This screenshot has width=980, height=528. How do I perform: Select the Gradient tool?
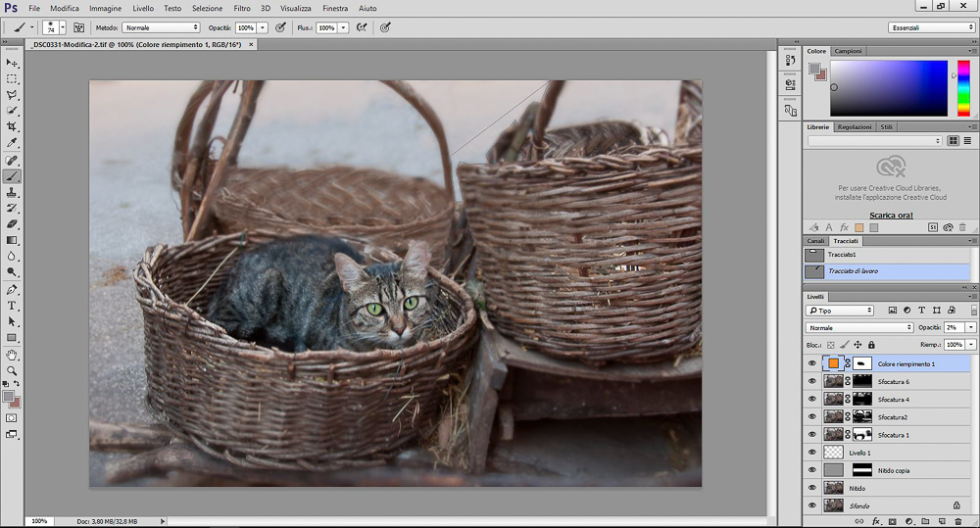coord(12,241)
